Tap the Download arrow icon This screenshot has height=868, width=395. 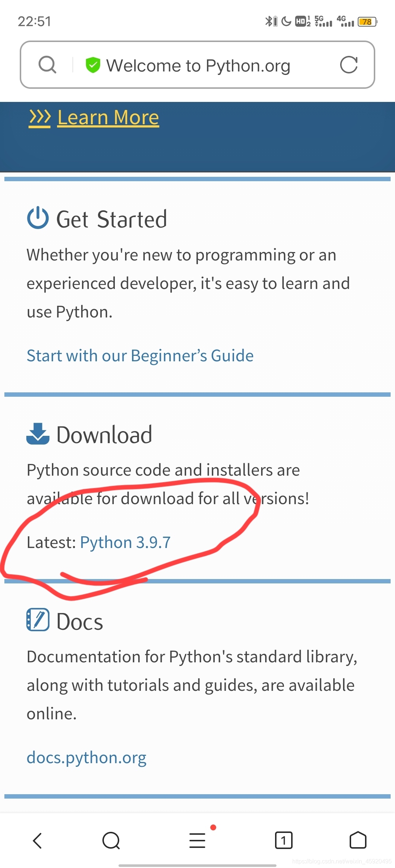pos(38,434)
